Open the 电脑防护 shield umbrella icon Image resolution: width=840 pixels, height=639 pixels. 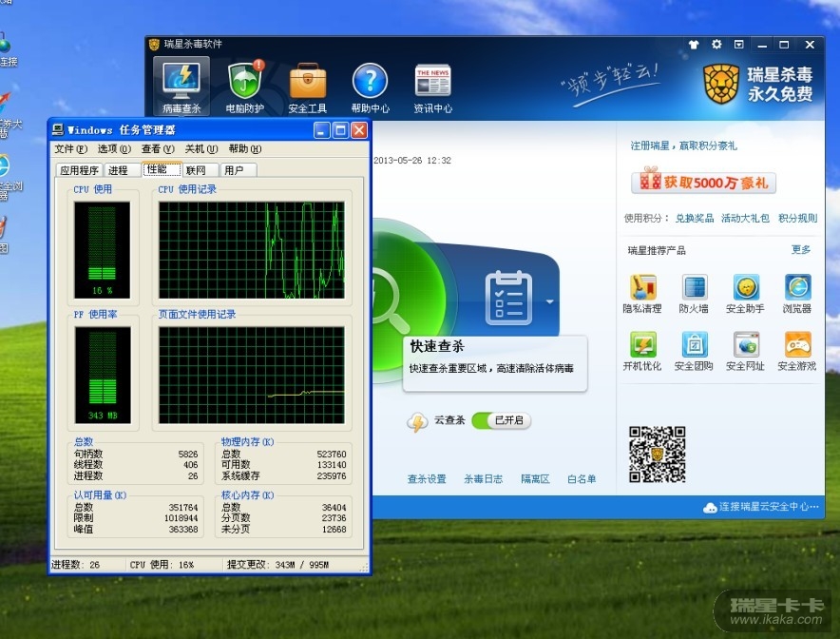[x=245, y=87]
